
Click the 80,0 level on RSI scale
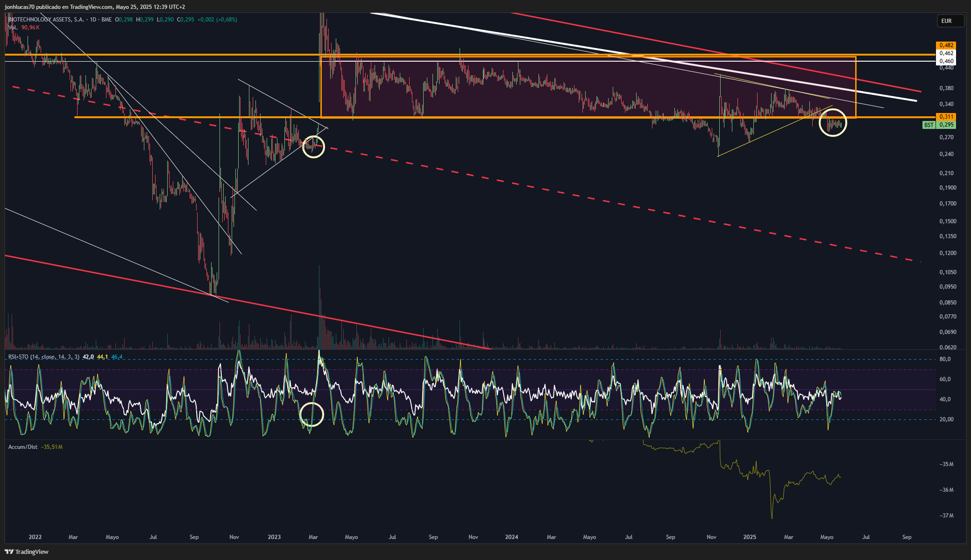click(x=945, y=359)
